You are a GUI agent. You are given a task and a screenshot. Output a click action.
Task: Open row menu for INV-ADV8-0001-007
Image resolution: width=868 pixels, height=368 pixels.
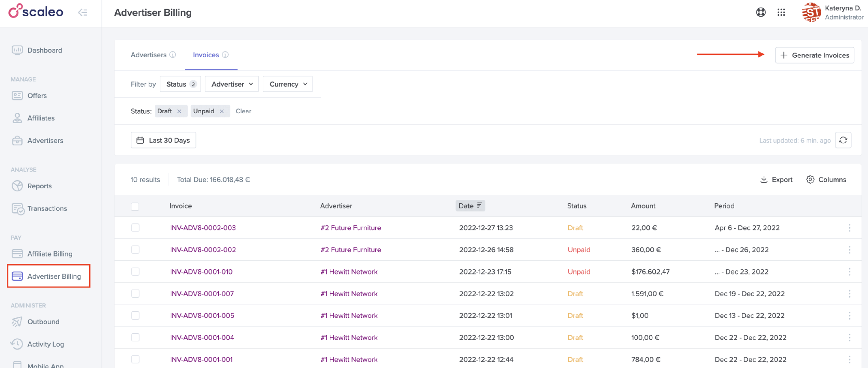click(849, 294)
